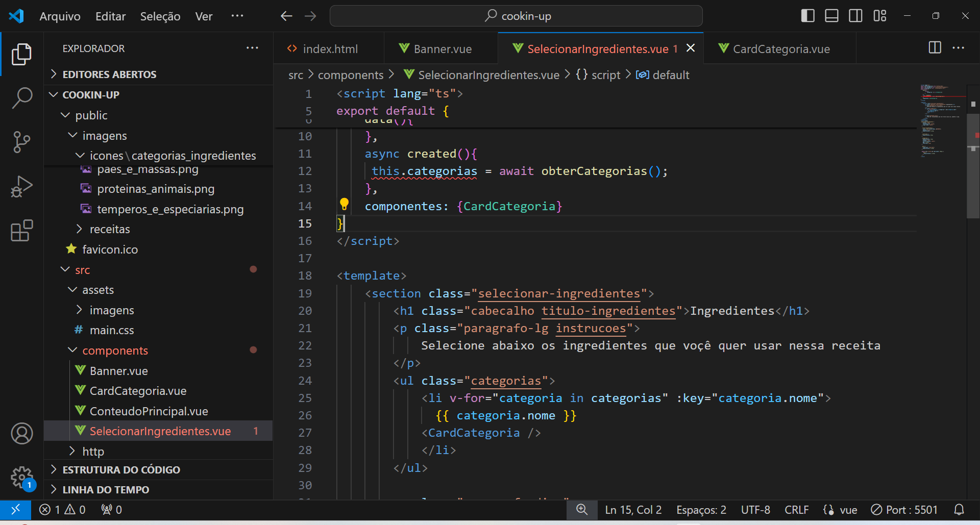
Task: Open the Search view in activity bar
Action: click(21, 98)
